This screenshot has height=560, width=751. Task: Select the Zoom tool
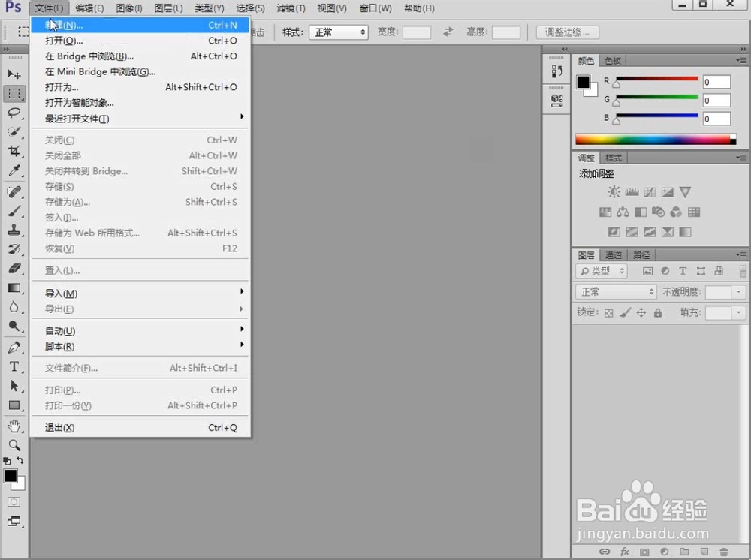point(14,445)
